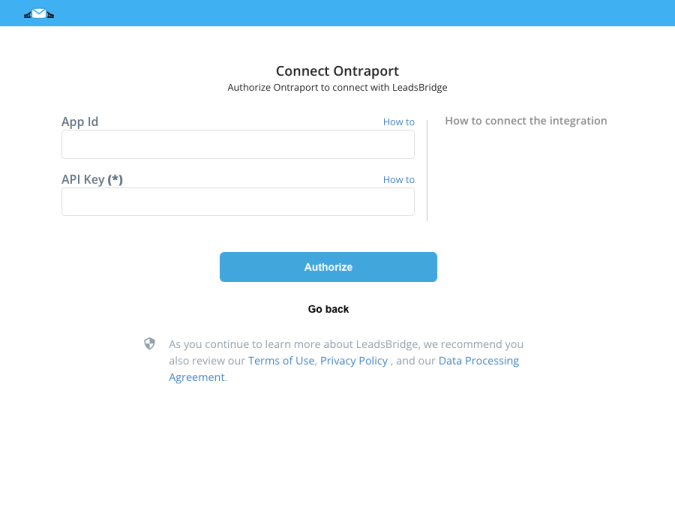Open the Privacy Policy link
The width and height of the screenshot is (675, 525).
coord(354,361)
